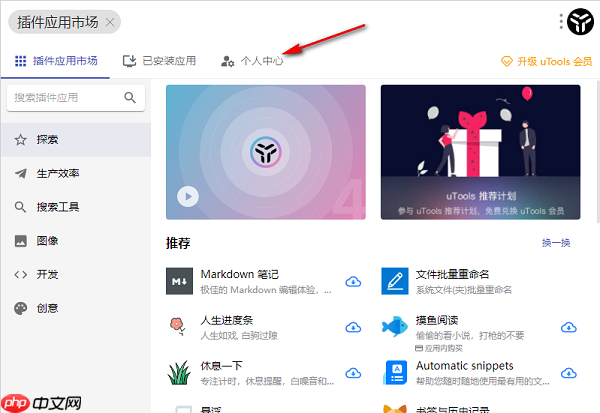Viewport: 600px width, 413px height.
Task: Click the paper plane icon beside 生产效率
Action: coord(21,173)
